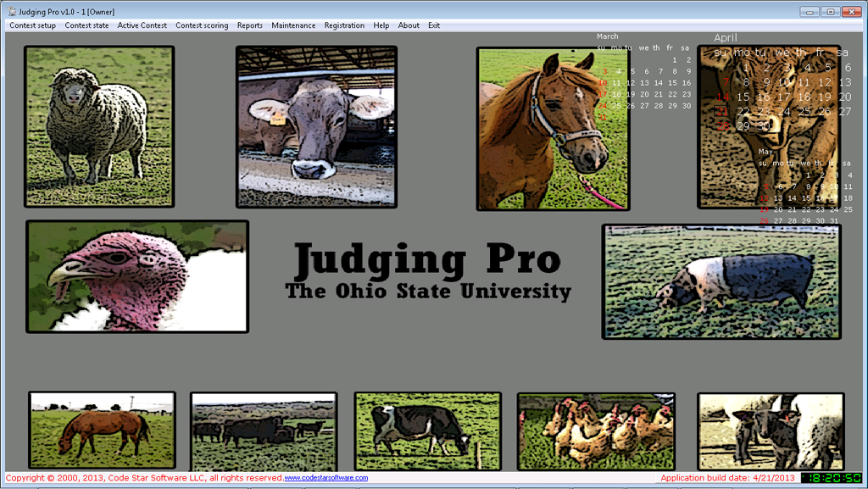Open the Contest setup menu
868x489 pixels.
(32, 25)
